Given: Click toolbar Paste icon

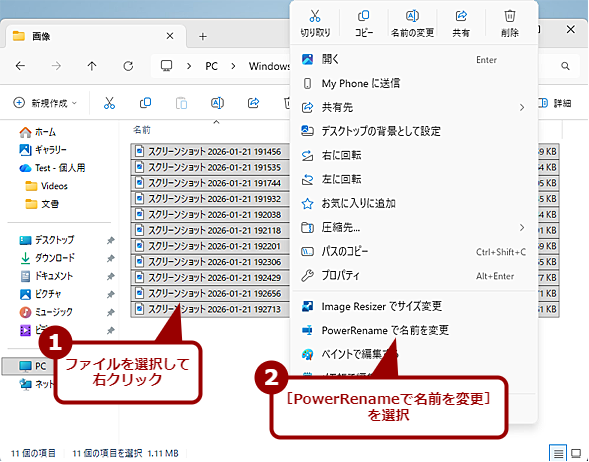Looking at the screenshot, I should 181,103.
